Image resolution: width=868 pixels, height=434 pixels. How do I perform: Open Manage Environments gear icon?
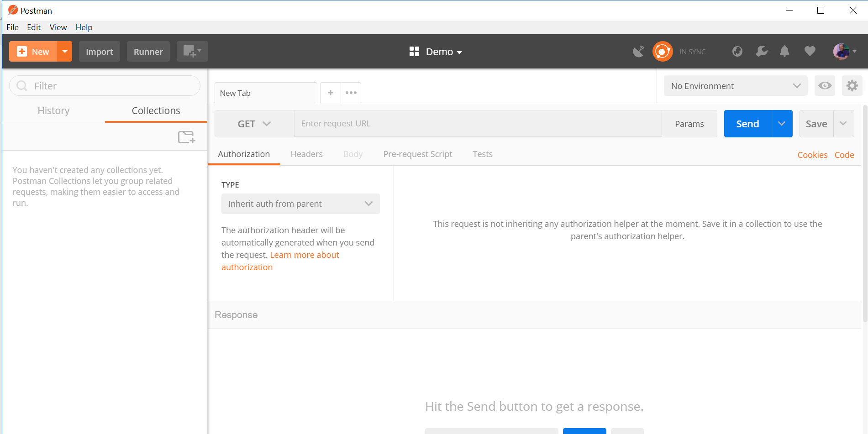[852, 86]
